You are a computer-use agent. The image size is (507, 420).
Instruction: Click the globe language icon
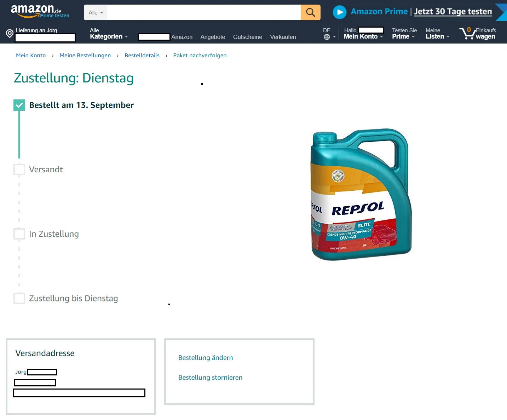[327, 37]
